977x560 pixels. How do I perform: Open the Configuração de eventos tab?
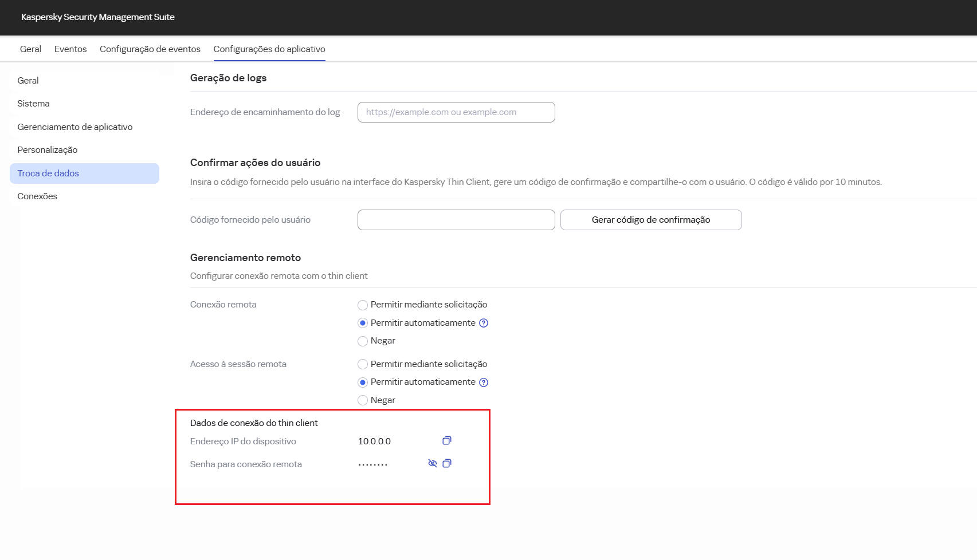[150, 49]
